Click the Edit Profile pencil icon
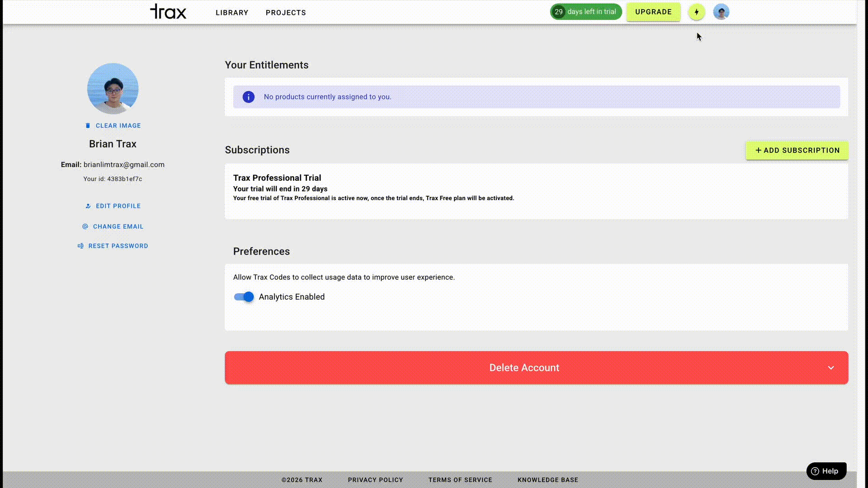This screenshot has height=488, width=868. [x=88, y=206]
